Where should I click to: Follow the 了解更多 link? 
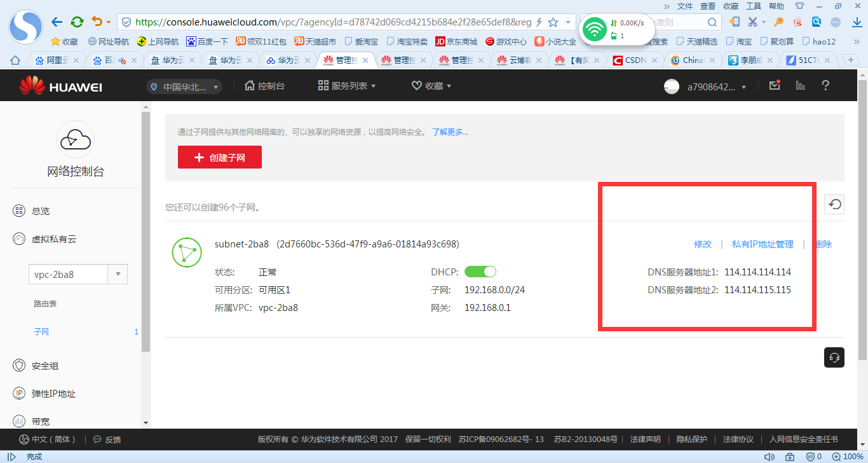pyautogui.click(x=451, y=132)
